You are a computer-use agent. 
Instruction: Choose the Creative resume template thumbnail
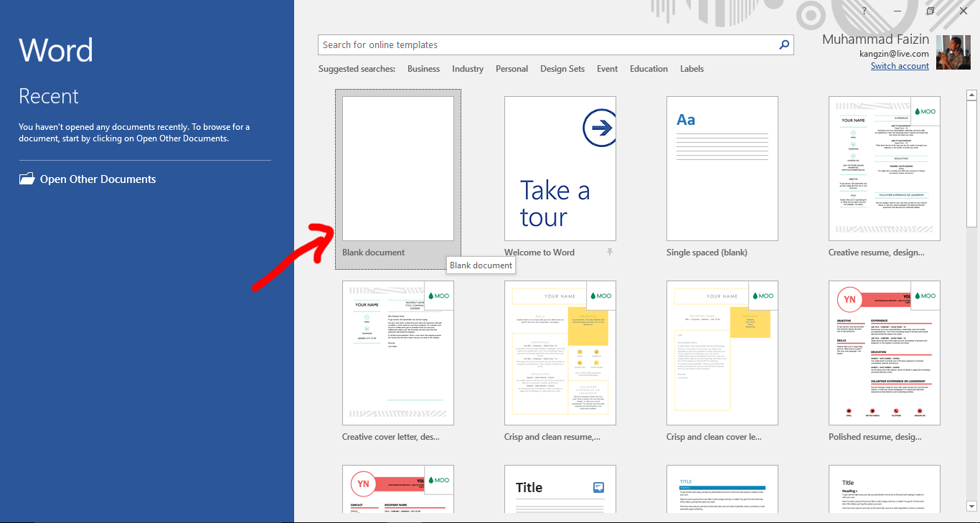(x=884, y=169)
